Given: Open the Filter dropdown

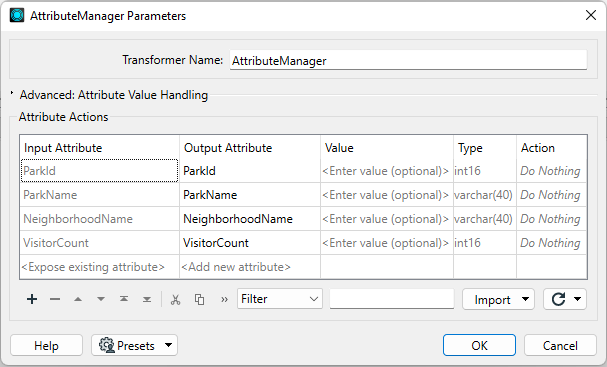Looking at the screenshot, I should (x=280, y=299).
